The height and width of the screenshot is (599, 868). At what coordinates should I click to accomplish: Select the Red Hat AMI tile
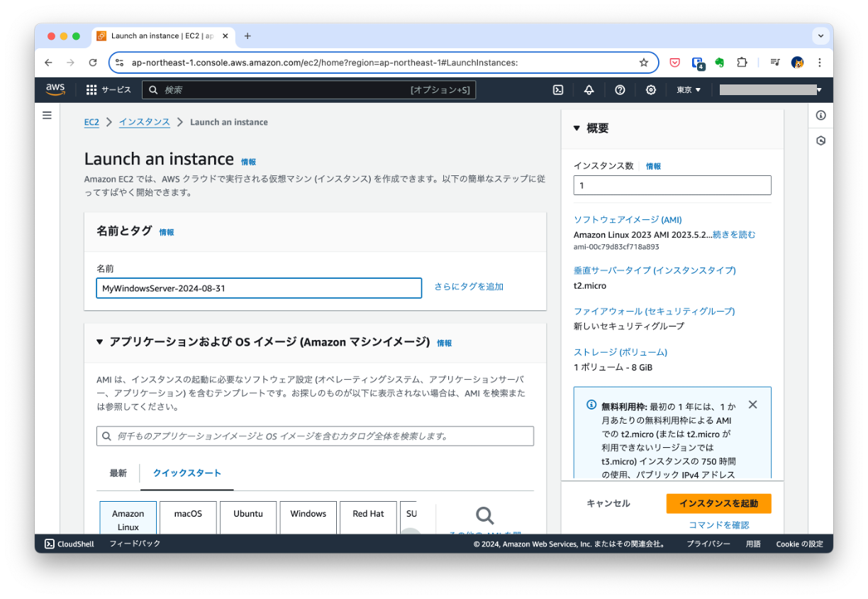pyautogui.click(x=368, y=517)
